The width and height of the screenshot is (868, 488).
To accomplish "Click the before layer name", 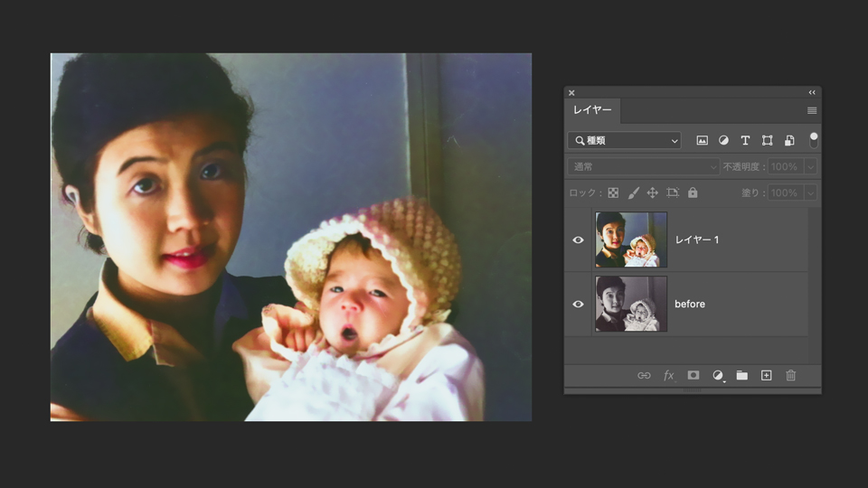I will tap(690, 304).
